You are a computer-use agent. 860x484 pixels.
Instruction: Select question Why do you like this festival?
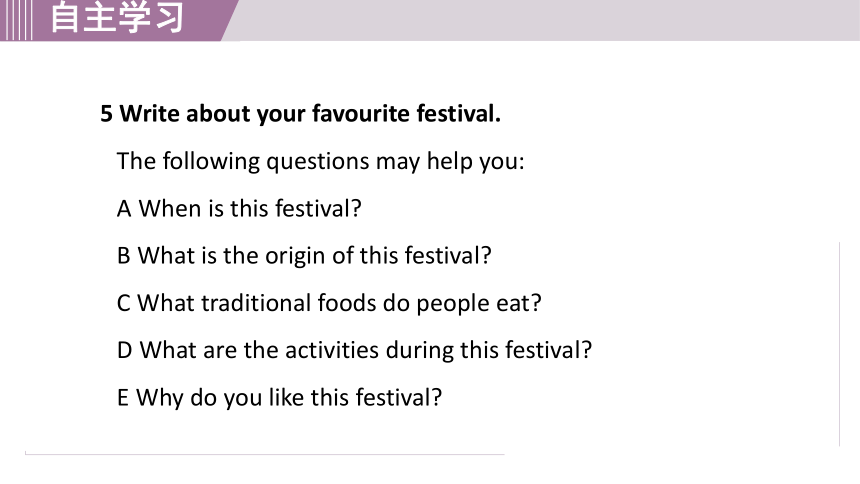pos(289,398)
